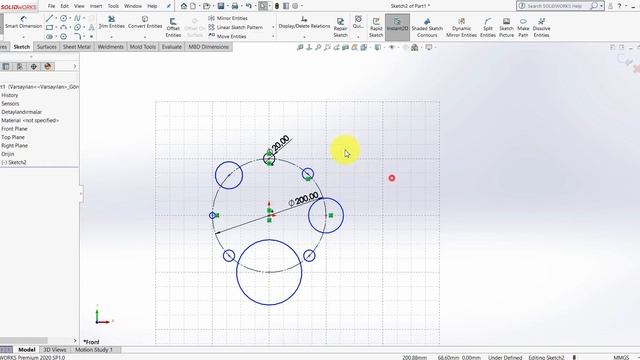Switch to MBD Dimensions tab
Viewport: 640px width, 360px height.
(x=209, y=47)
